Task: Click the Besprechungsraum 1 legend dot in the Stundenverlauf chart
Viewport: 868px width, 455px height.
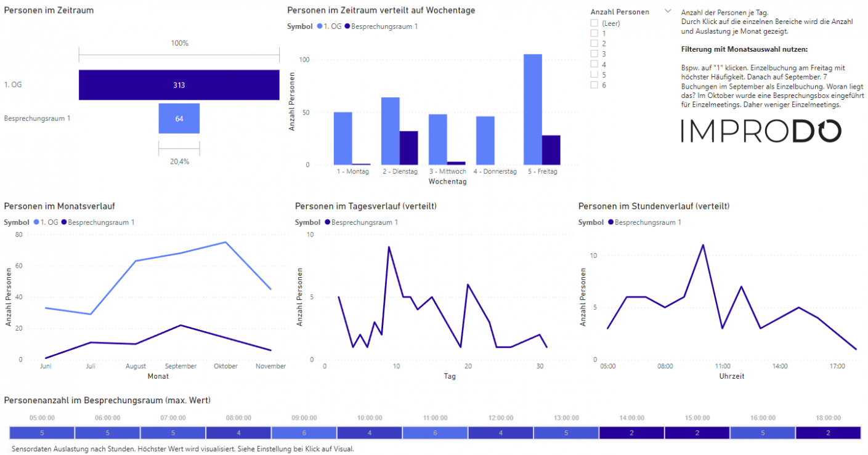Action: (610, 222)
